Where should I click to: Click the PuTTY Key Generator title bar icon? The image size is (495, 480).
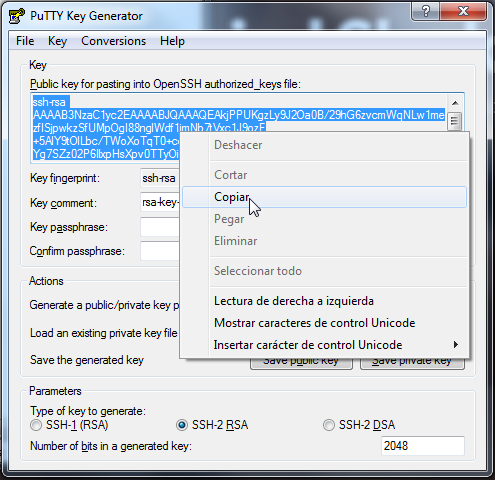point(17,16)
